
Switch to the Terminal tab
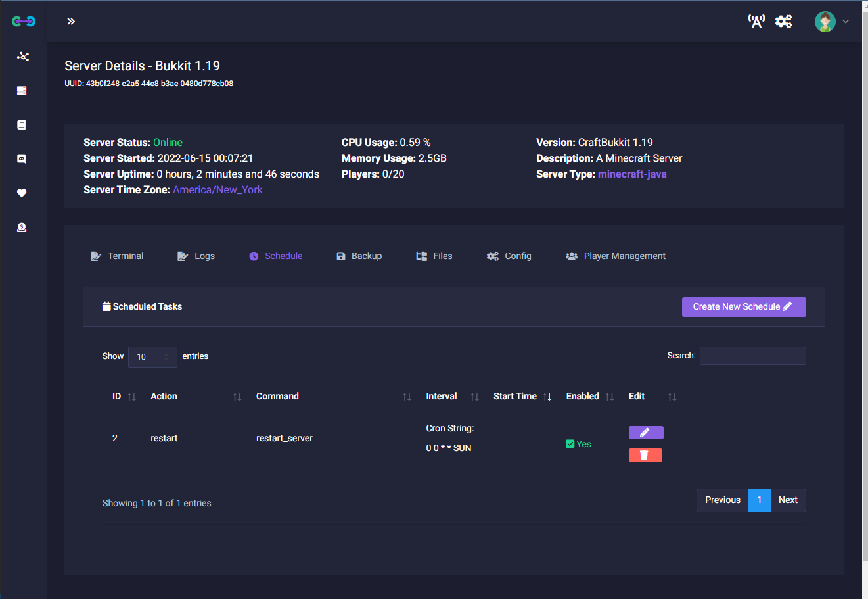pyautogui.click(x=117, y=256)
